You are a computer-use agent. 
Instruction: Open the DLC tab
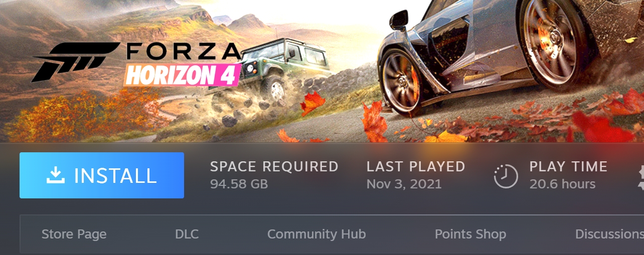tap(187, 234)
